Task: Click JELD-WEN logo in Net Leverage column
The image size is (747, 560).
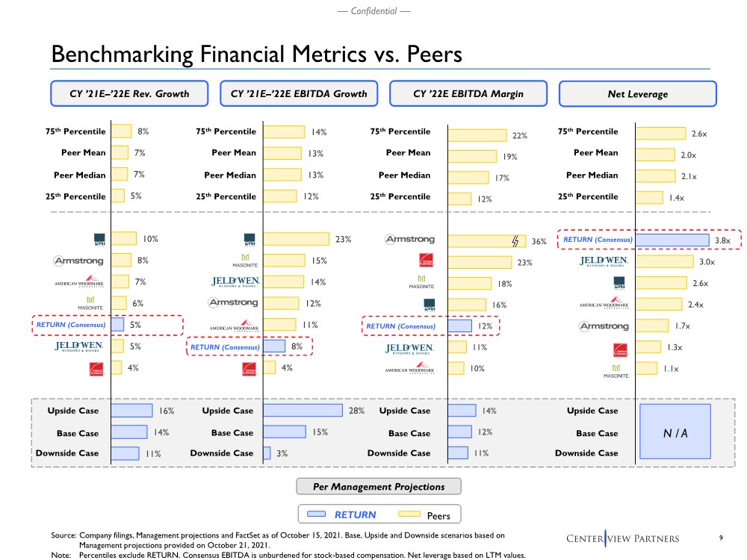Action: tap(604, 261)
